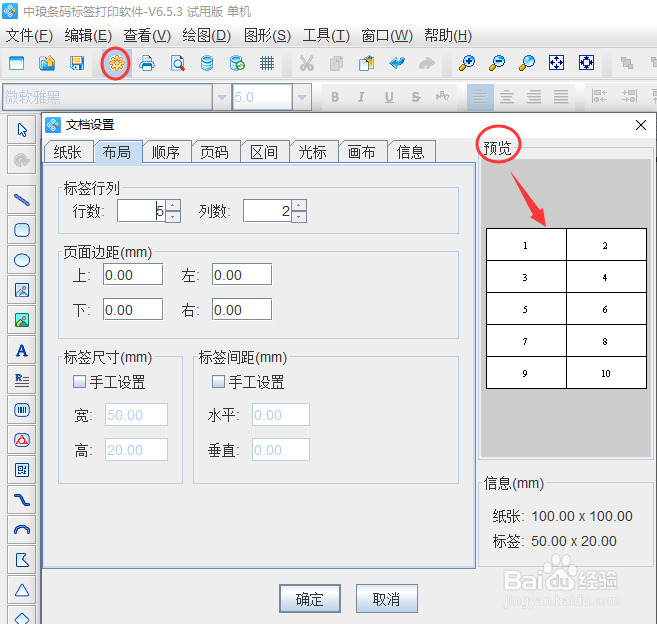Click the blue database settings icon
The width and height of the screenshot is (657, 624).
tap(207, 63)
